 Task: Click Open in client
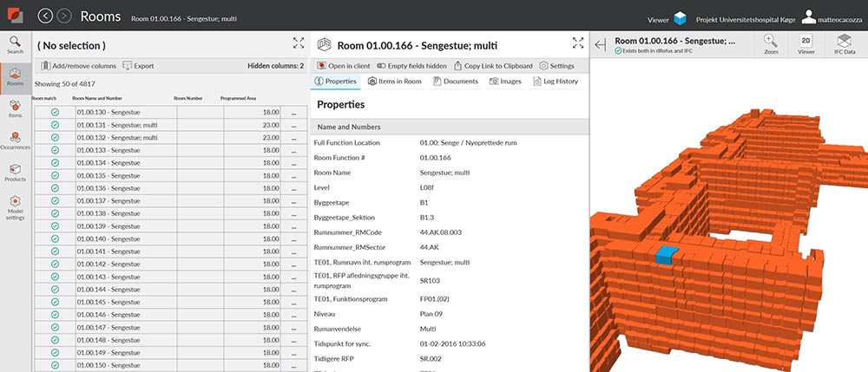pos(344,66)
